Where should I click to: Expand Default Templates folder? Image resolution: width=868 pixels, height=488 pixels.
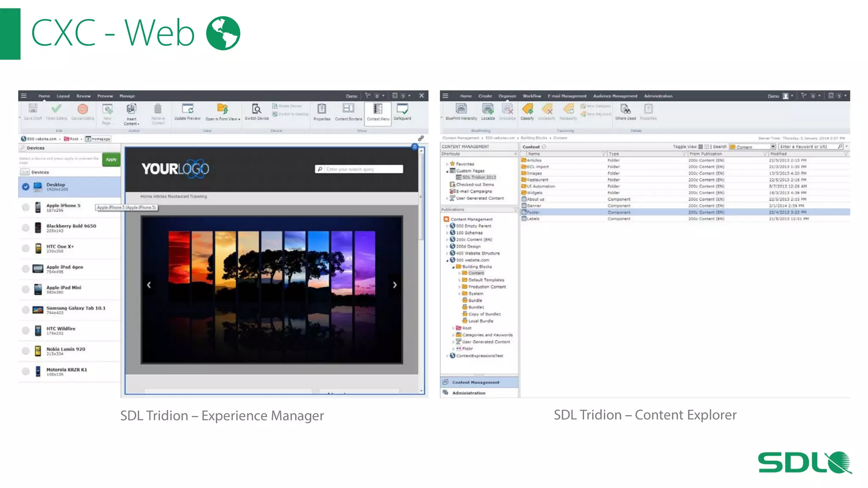click(x=459, y=280)
